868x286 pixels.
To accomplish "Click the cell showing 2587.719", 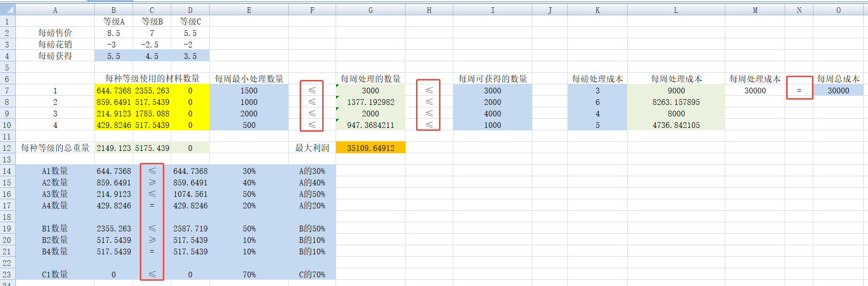I will click(191, 229).
